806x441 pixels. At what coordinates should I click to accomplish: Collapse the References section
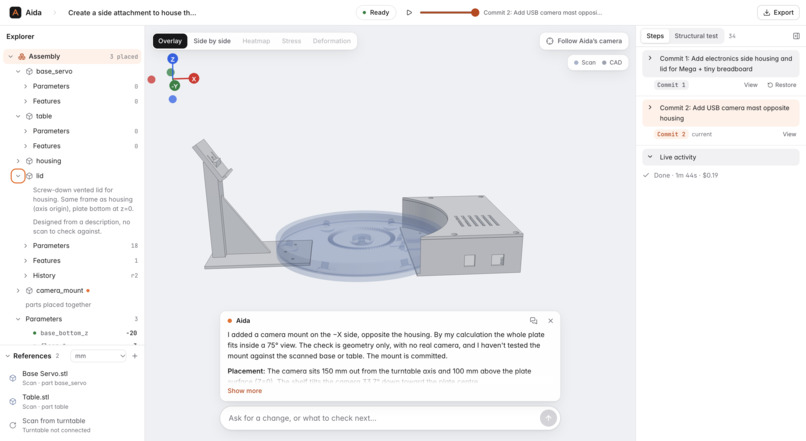coord(8,356)
